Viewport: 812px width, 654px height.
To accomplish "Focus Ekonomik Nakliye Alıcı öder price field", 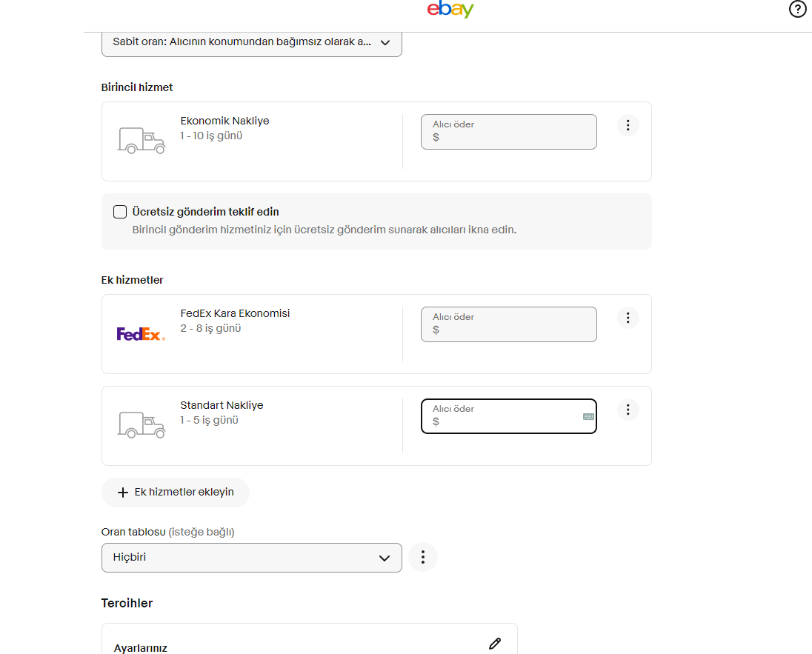I will point(508,132).
